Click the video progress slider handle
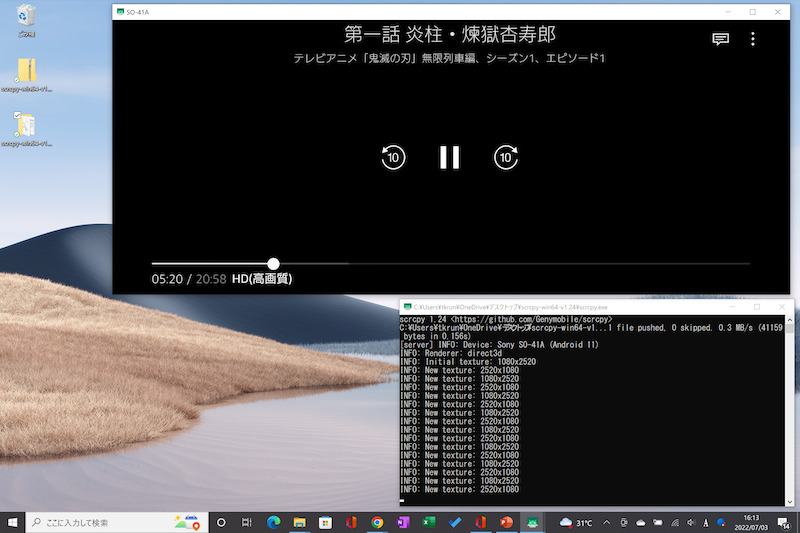800x533 pixels. pos(274,264)
